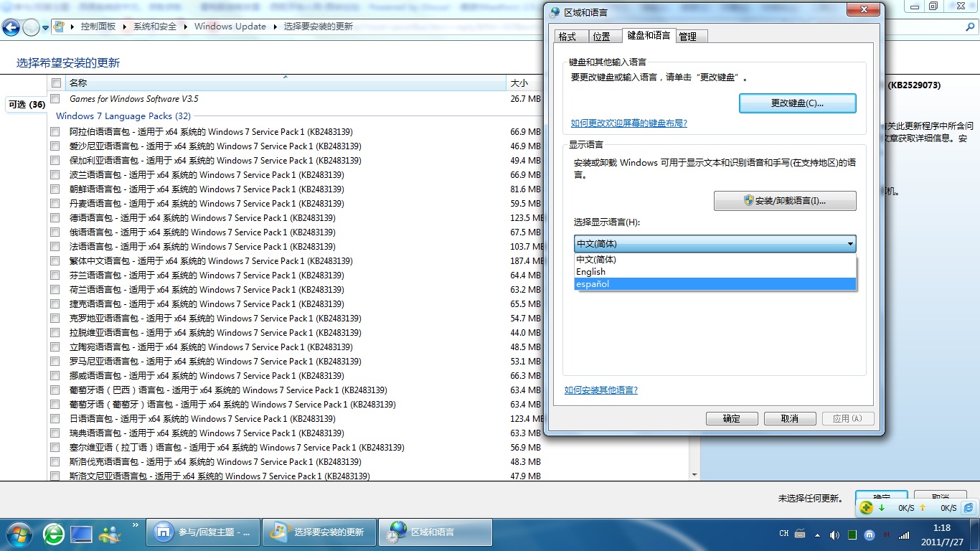Click the Back navigation arrow button
The image size is (980, 551).
[11, 27]
